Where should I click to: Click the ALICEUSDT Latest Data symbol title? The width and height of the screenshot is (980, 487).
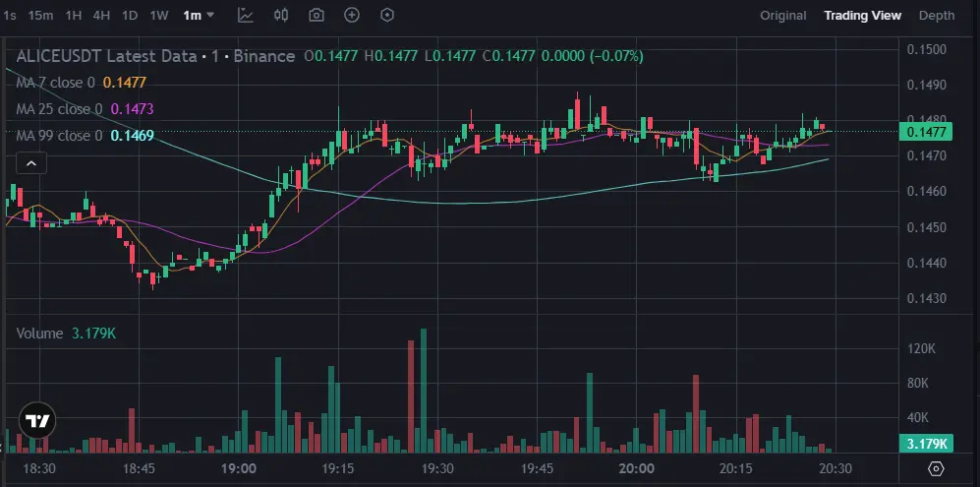[107, 56]
